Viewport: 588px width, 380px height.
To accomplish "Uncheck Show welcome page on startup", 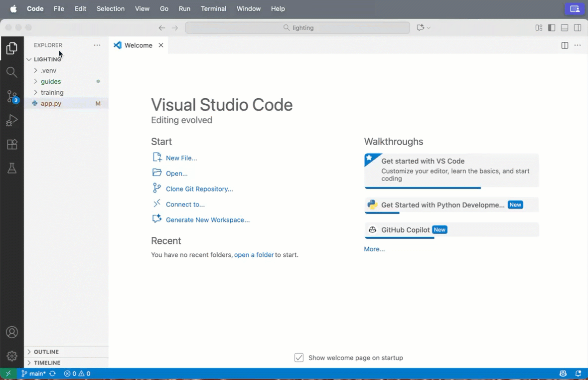I will 299,358.
